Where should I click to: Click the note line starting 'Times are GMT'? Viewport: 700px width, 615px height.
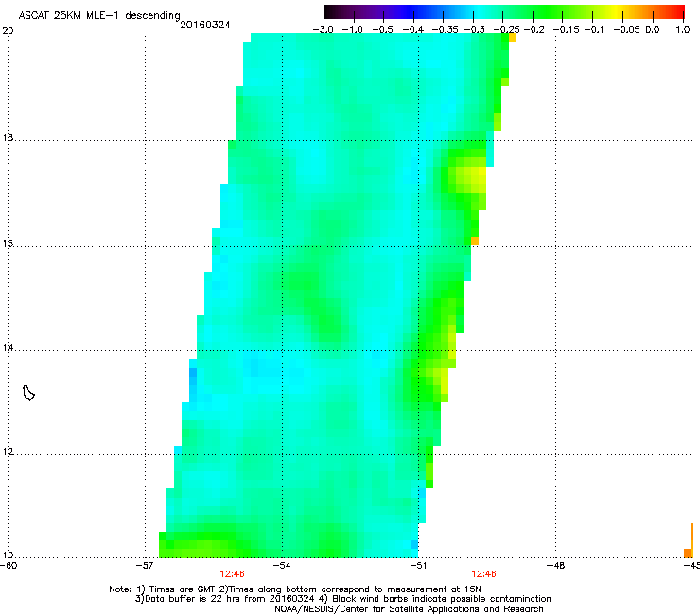[295, 589]
